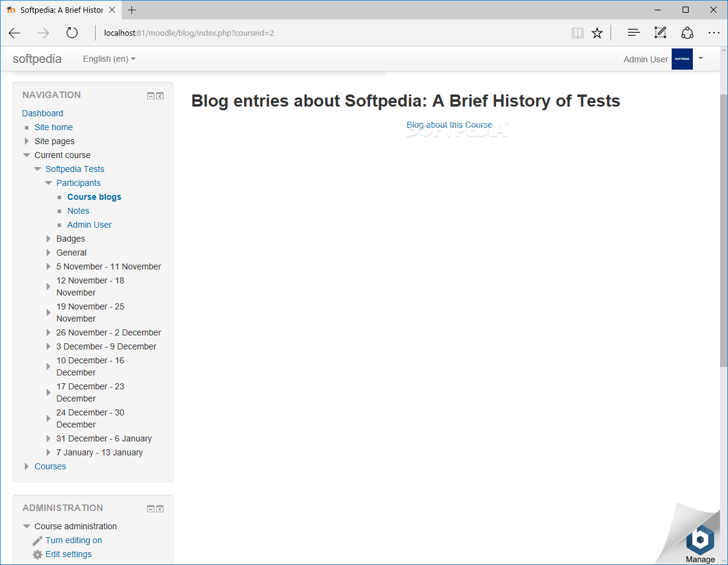Open the Hub lines icon
728x565 pixels.
(634, 33)
